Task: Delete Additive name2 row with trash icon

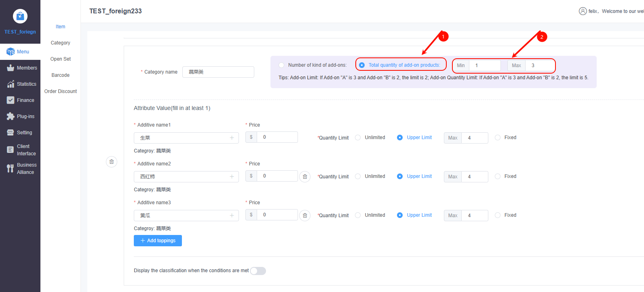Action: pyautogui.click(x=305, y=177)
